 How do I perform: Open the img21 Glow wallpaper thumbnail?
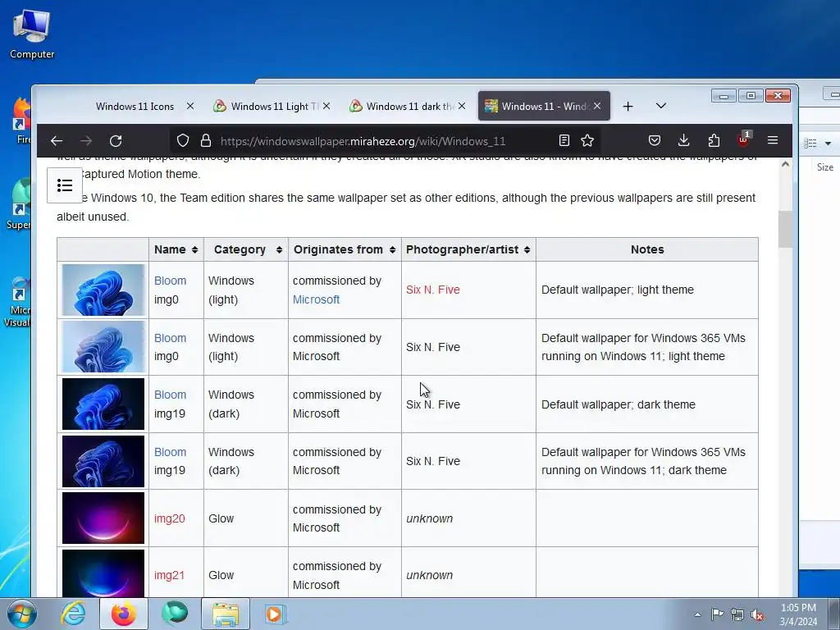click(103, 573)
